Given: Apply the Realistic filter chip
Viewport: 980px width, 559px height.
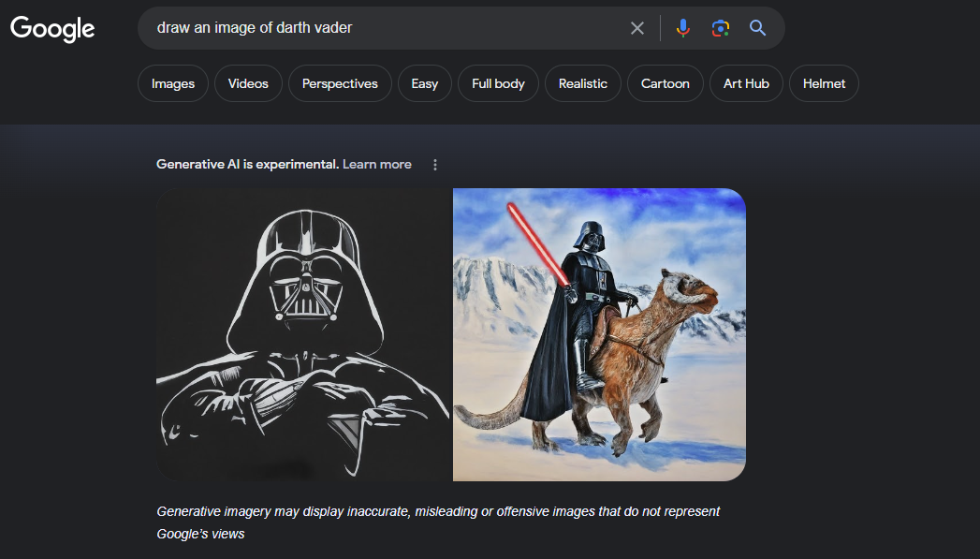Looking at the screenshot, I should tap(582, 83).
